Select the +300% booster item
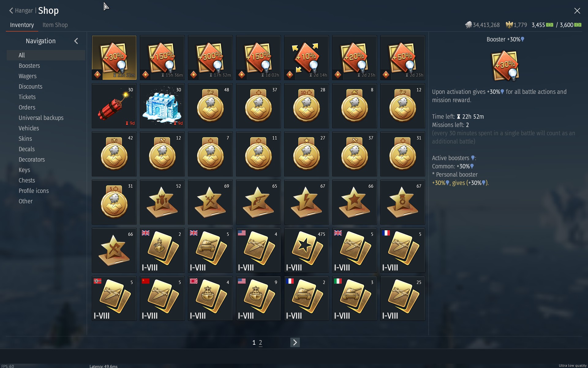The height and width of the screenshot is (368, 588). (210, 58)
